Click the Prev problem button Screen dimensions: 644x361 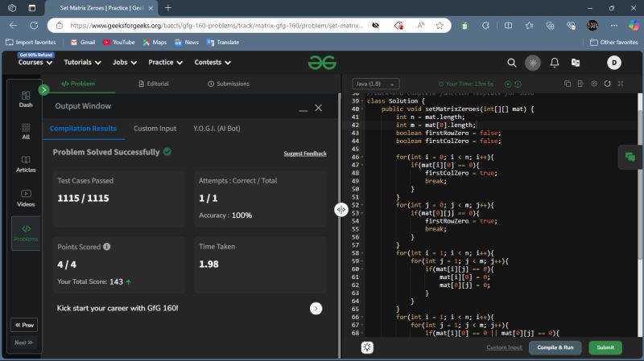click(x=24, y=325)
